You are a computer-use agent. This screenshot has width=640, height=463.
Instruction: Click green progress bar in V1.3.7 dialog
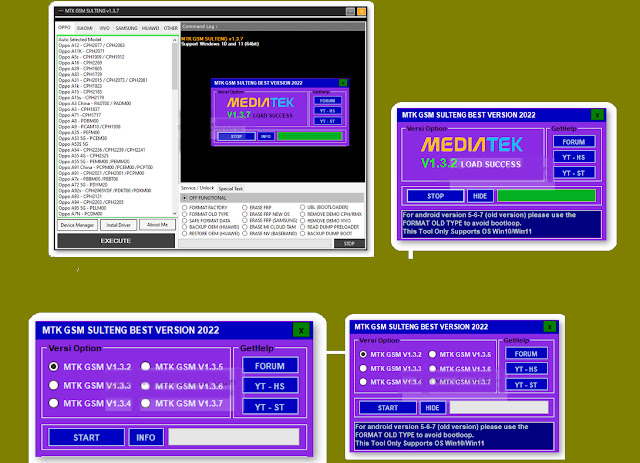[x=309, y=136]
